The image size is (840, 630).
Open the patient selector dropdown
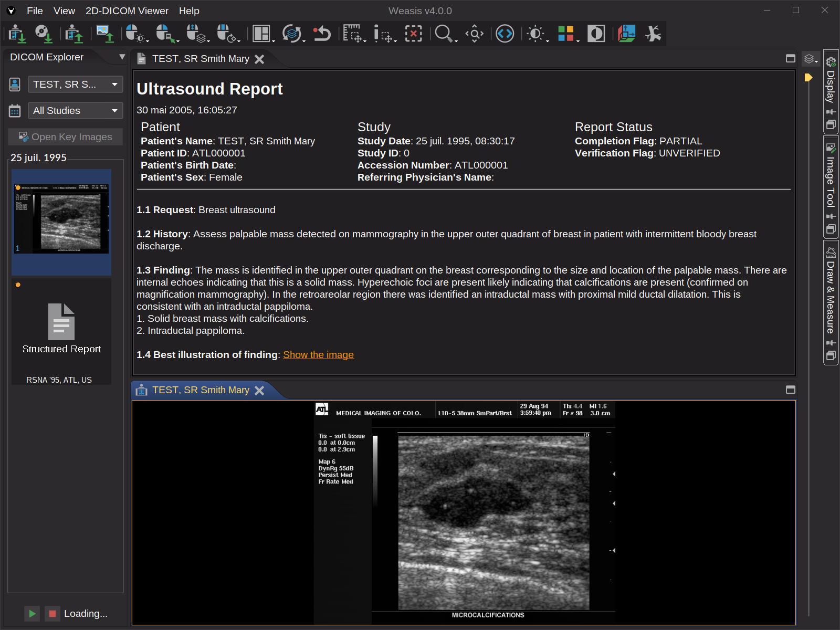click(x=75, y=84)
